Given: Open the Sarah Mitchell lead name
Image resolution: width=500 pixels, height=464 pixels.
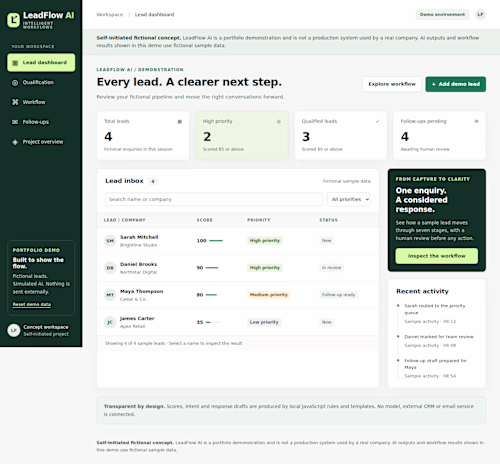Looking at the screenshot, I should pyautogui.click(x=139, y=237).
